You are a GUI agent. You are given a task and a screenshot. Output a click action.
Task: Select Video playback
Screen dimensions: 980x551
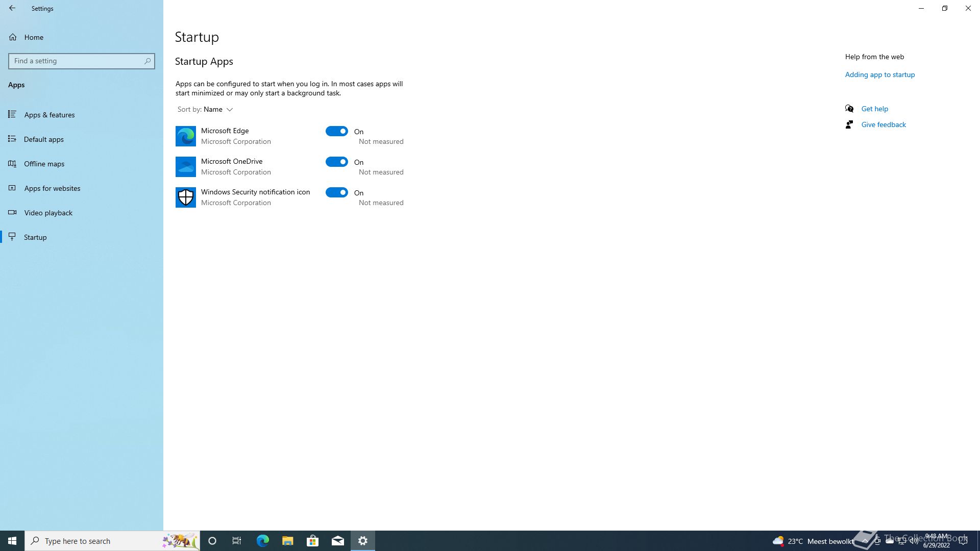(82, 213)
